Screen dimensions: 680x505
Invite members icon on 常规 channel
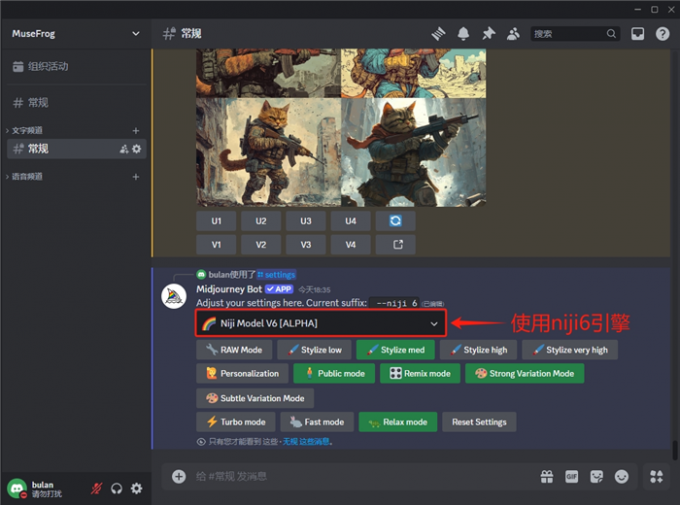tap(124, 149)
